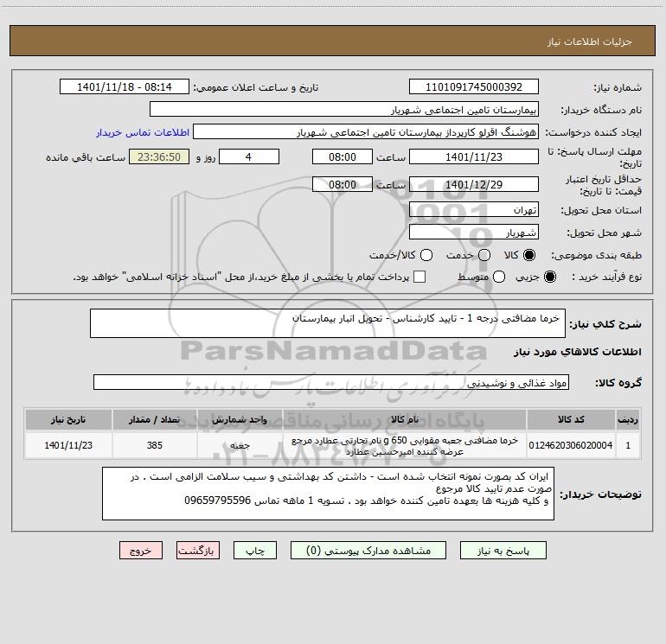Click the پاسخ به نیاز button
This screenshot has height=644, width=666.
[x=503, y=551]
